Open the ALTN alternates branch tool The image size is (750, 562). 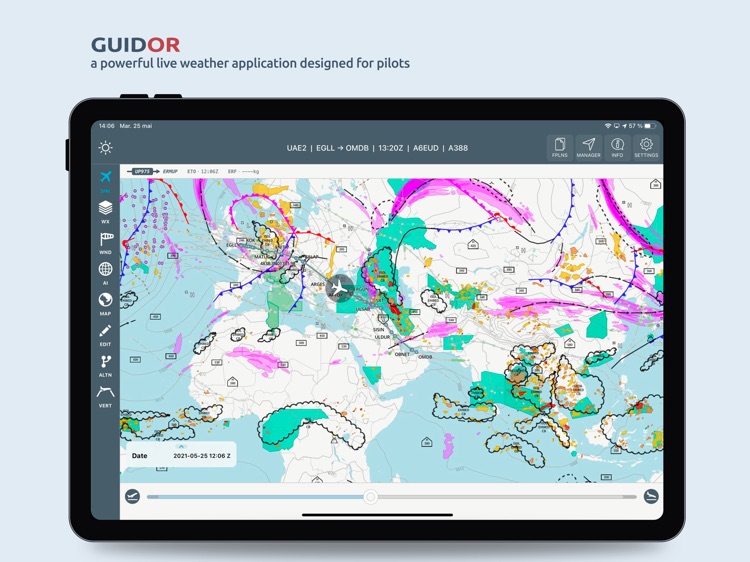point(105,366)
